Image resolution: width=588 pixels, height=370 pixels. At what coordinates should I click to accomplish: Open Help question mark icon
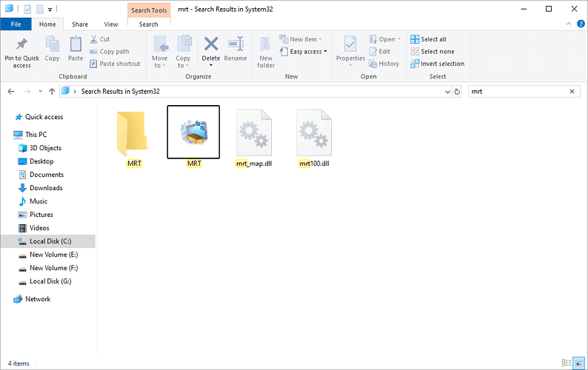coord(581,24)
